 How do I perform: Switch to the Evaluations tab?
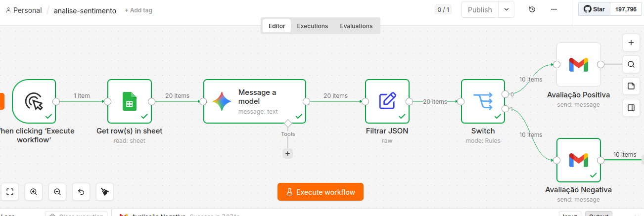point(356,26)
